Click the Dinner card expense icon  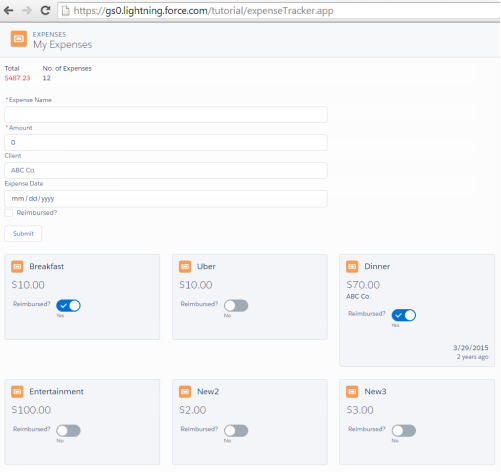pos(352,266)
